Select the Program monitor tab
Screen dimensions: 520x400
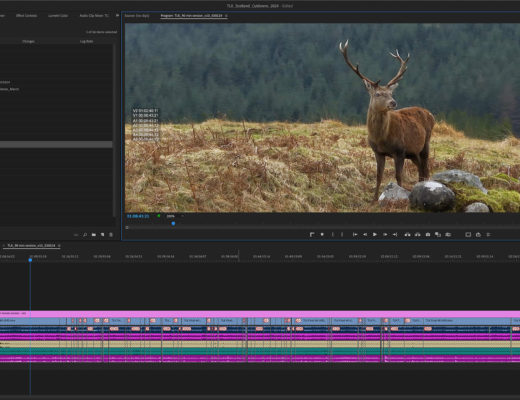click(191, 16)
